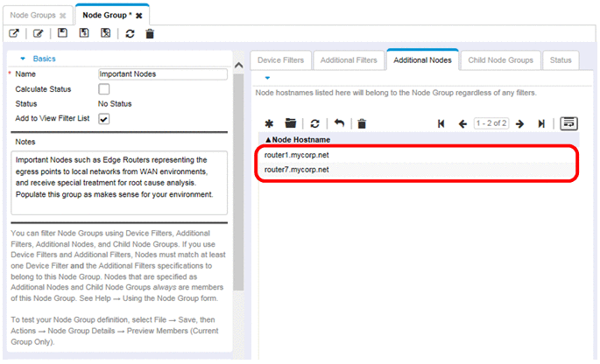Jump to the last page of hostnames
This screenshot has height=364, width=600.
[x=541, y=124]
